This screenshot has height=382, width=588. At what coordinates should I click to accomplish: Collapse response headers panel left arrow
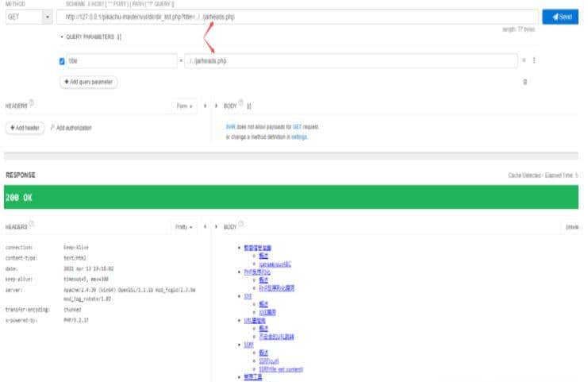tap(205, 226)
